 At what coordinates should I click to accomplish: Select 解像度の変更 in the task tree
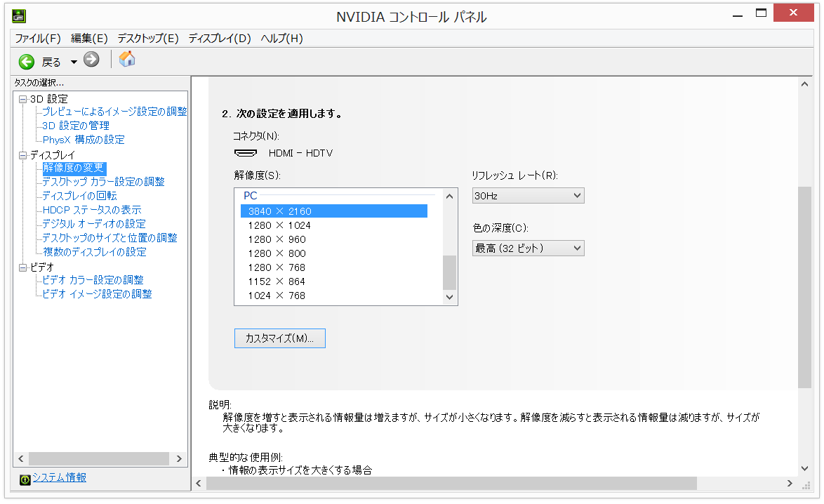coord(74,168)
